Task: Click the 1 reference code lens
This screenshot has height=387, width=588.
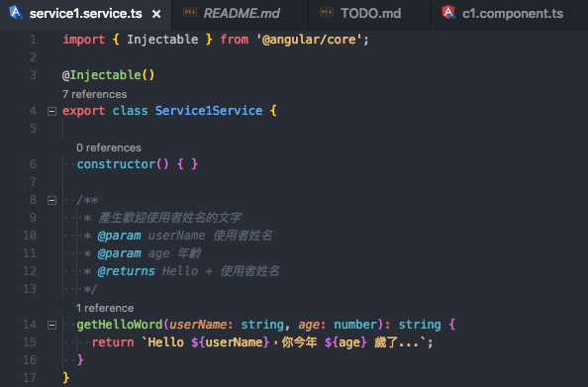Action: click(105, 308)
